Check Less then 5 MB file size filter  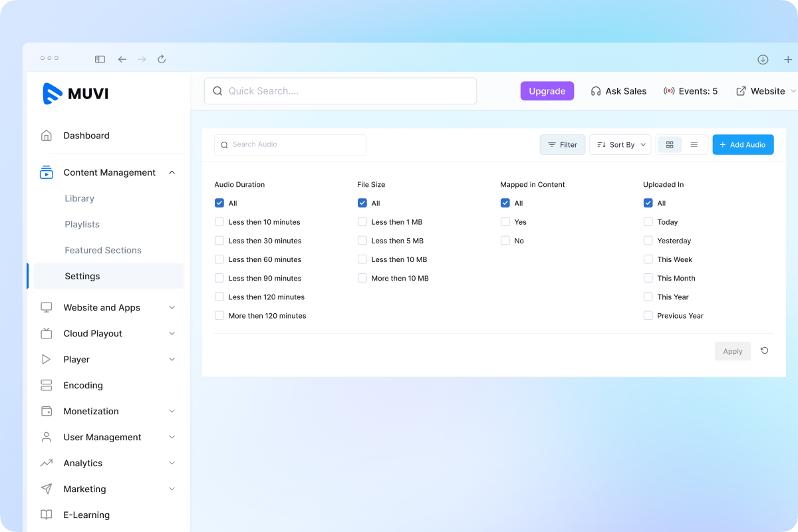click(x=362, y=241)
